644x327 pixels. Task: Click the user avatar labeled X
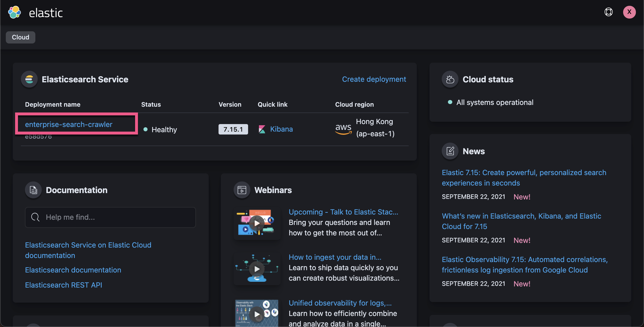pyautogui.click(x=629, y=12)
